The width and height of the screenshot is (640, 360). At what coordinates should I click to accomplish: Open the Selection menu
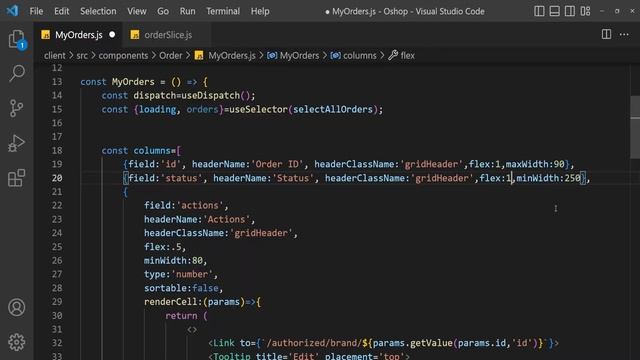tap(98, 11)
